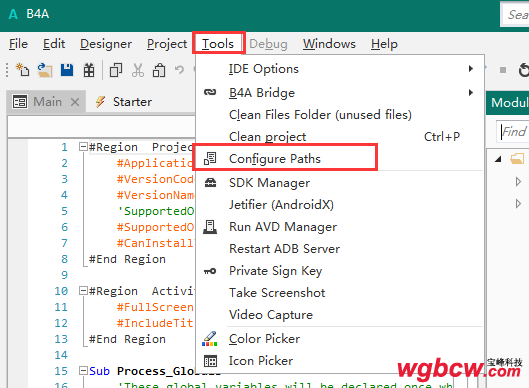Click the Copy toolbar icon

[x=116, y=70]
